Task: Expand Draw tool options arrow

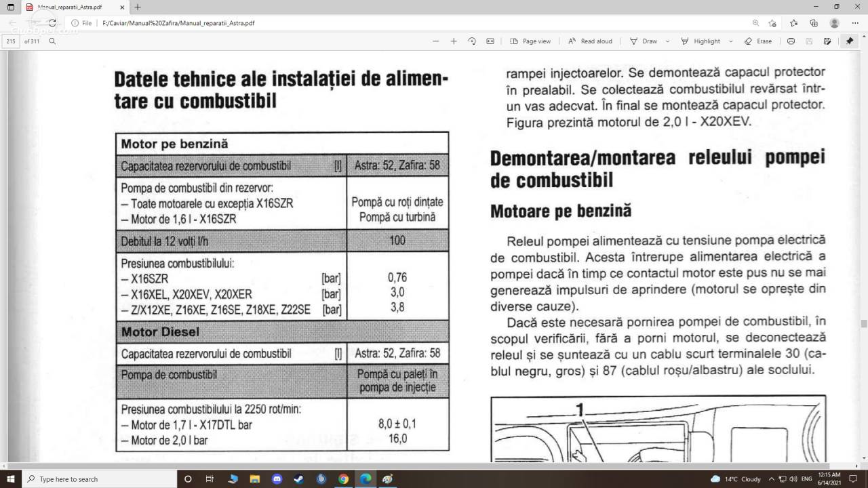Action: (667, 41)
